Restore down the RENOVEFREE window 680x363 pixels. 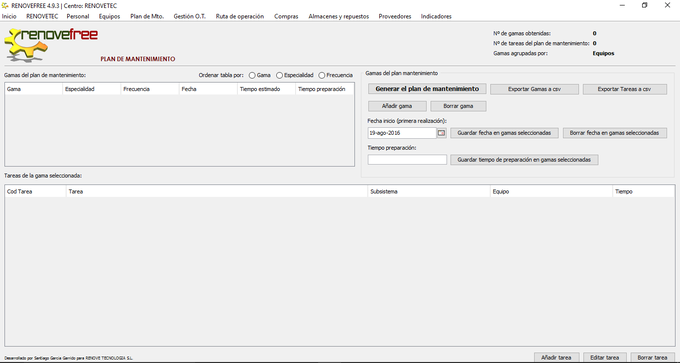pyautogui.click(x=644, y=6)
